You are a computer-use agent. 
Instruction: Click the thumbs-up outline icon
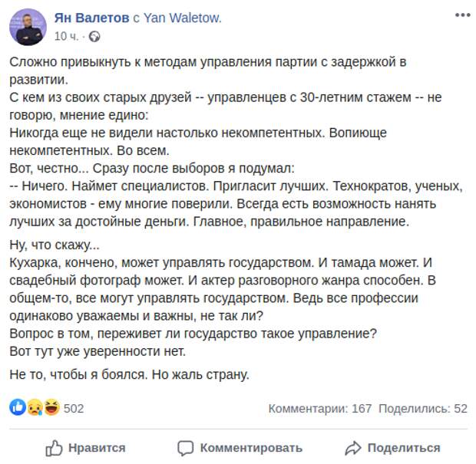pos(54,448)
